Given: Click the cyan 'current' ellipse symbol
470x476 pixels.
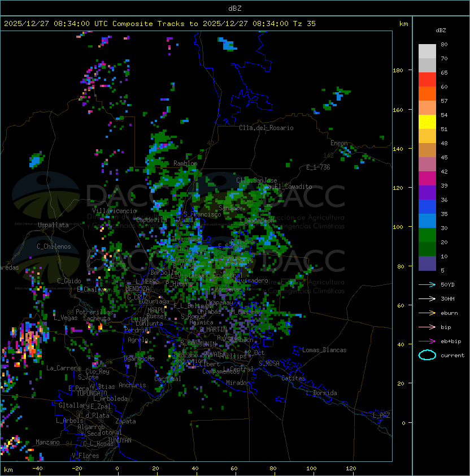Looking at the screenshot, I should pos(427,355).
